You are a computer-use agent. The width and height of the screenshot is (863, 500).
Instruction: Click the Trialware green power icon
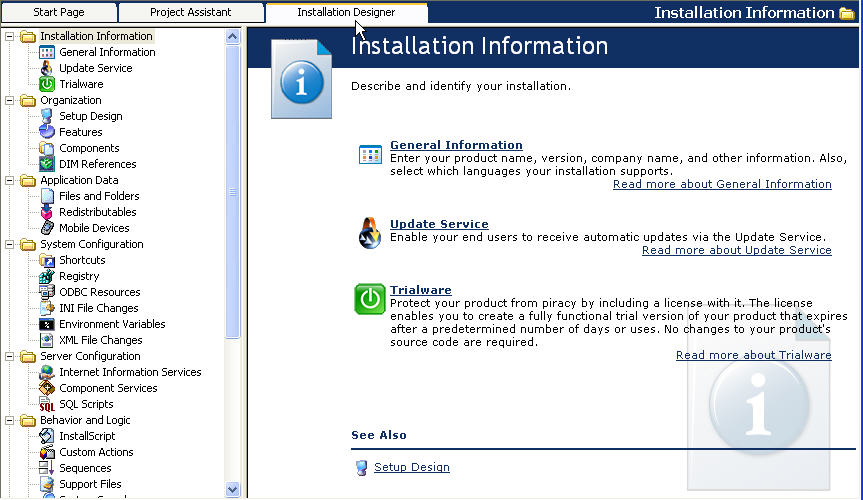point(370,299)
